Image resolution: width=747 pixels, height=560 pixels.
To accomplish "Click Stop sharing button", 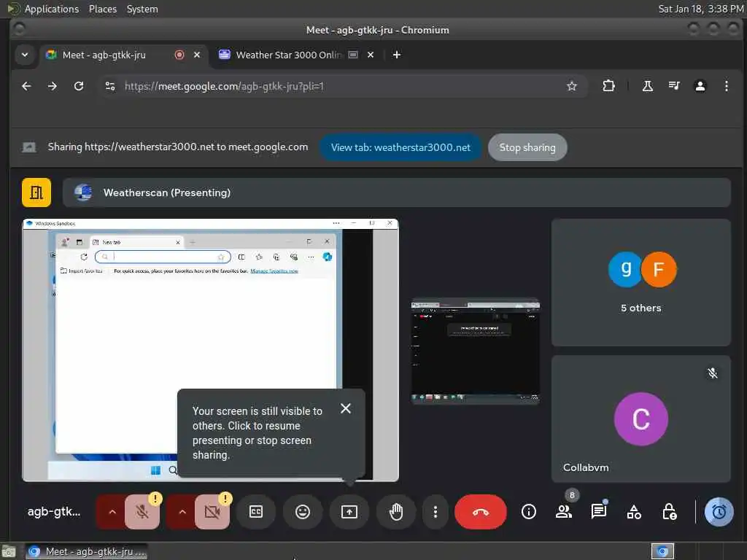I will [x=527, y=147].
